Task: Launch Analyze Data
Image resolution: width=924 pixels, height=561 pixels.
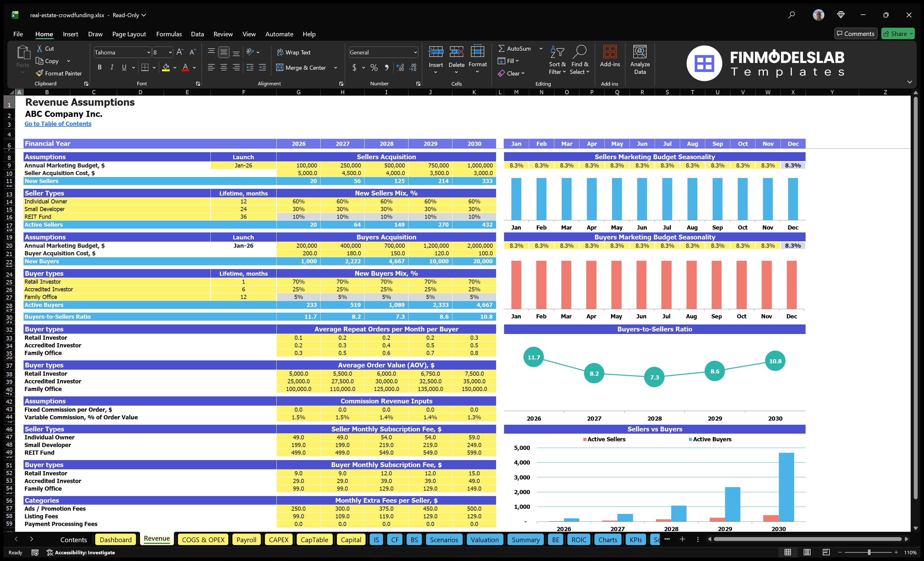Action: tap(640, 59)
